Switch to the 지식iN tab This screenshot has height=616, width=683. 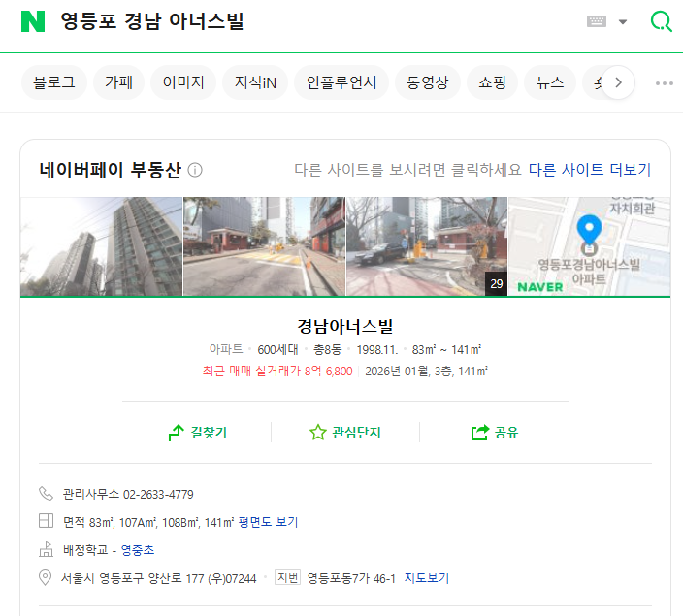(255, 82)
